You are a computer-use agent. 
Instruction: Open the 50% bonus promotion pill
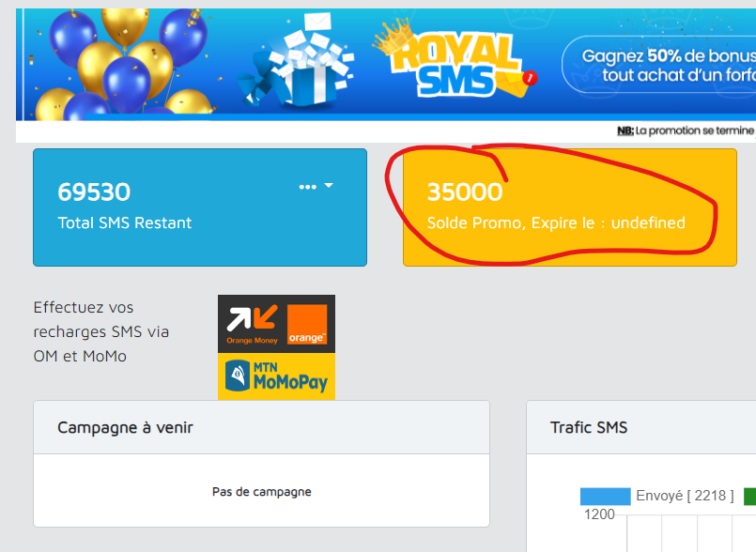coord(659,65)
